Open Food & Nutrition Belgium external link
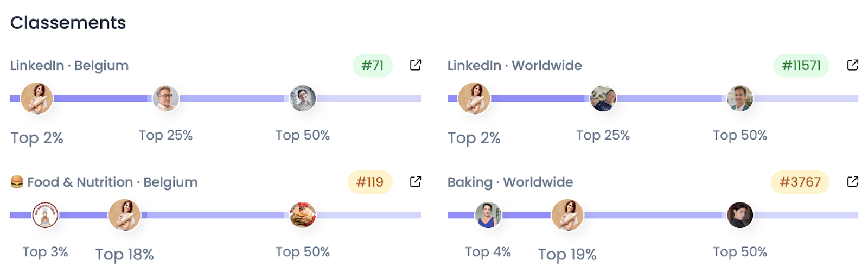The width and height of the screenshot is (868, 266). [415, 182]
